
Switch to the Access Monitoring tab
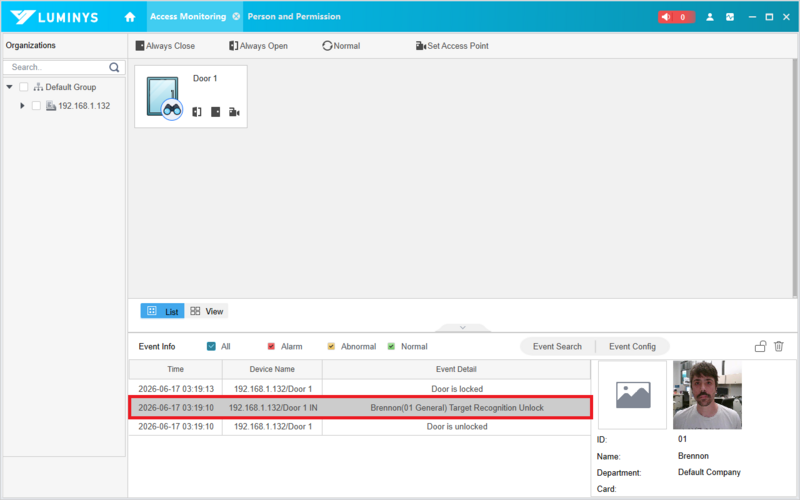coord(188,16)
